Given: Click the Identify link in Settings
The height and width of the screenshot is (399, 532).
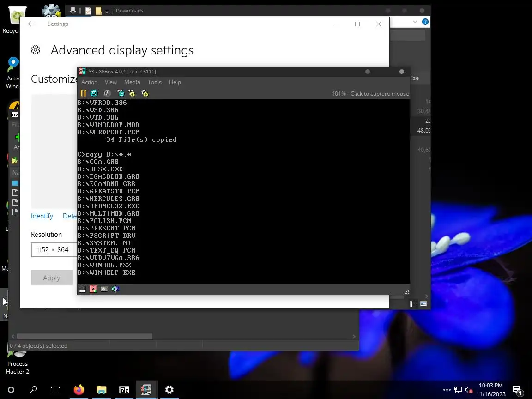Looking at the screenshot, I should pos(42,216).
